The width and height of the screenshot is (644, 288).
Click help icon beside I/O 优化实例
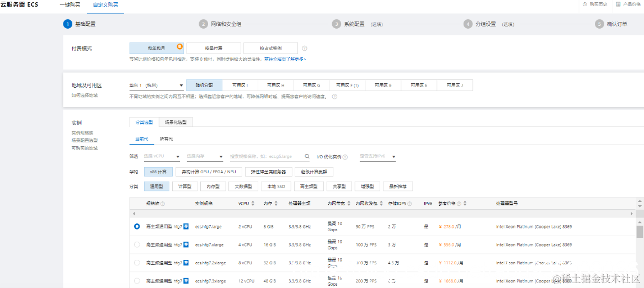[x=345, y=157]
